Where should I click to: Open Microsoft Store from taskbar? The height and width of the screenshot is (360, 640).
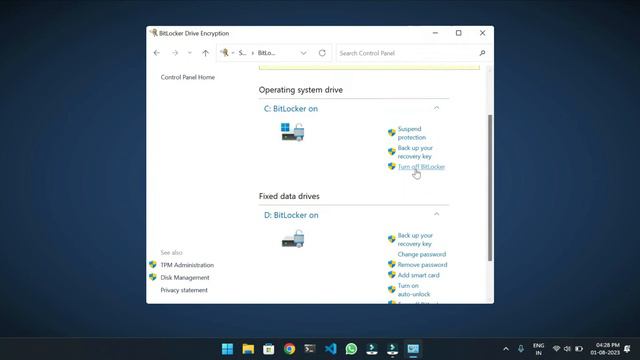pyautogui.click(x=269, y=349)
